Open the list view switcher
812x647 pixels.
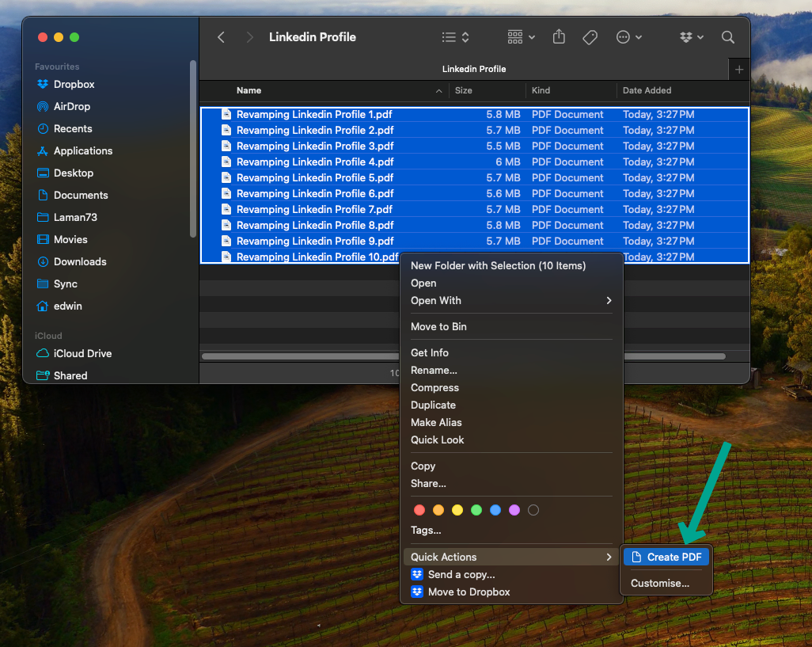coord(456,37)
